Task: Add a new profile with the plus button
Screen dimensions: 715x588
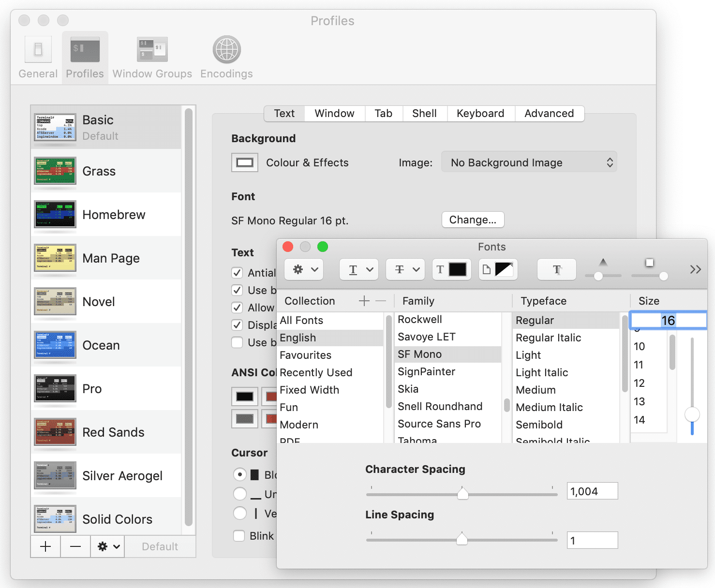Action: click(x=45, y=546)
